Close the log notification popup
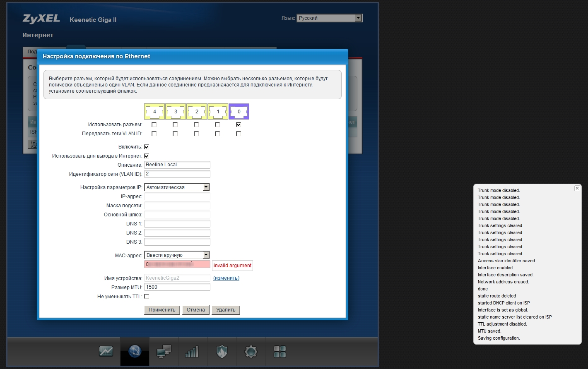The image size is (588, 369). 577,188
